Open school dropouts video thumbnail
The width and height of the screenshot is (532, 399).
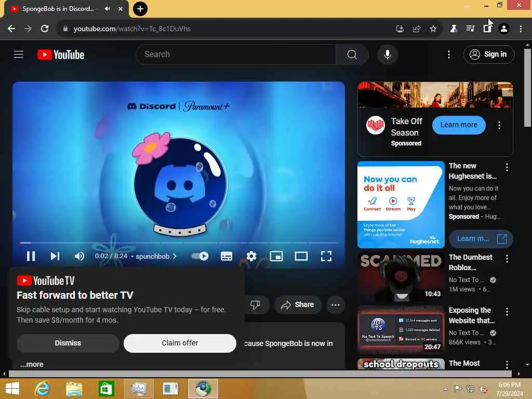click(x=401, y=364)
